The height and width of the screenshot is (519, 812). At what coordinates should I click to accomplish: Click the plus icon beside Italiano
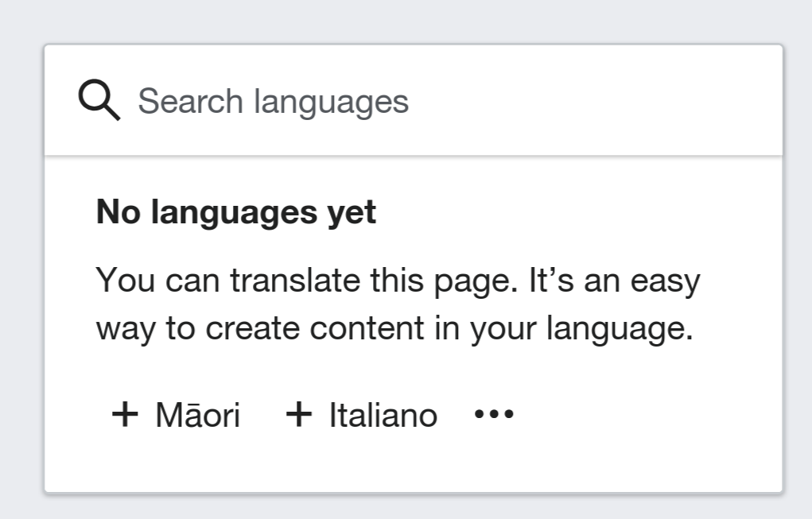click(x=299, y=414)
